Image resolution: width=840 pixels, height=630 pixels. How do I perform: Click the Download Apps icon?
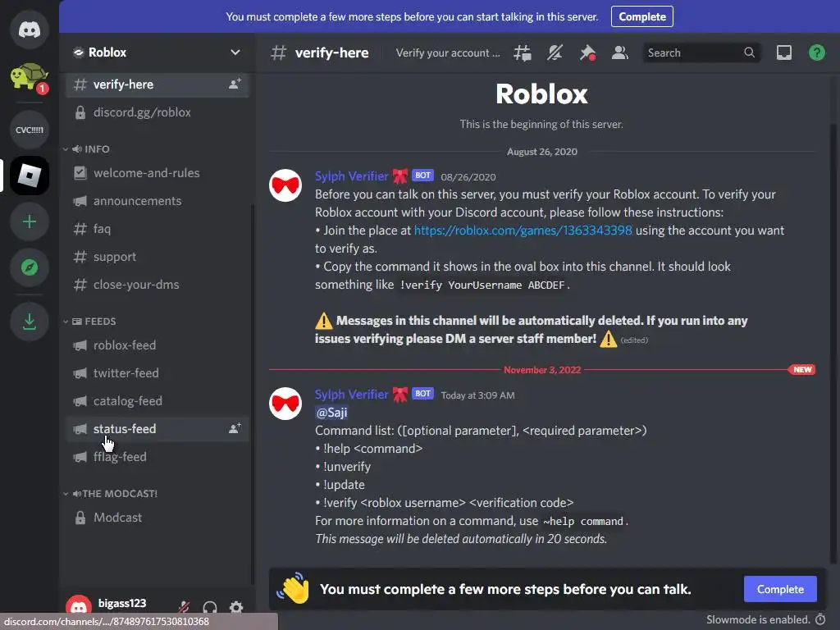click(30, 322)
